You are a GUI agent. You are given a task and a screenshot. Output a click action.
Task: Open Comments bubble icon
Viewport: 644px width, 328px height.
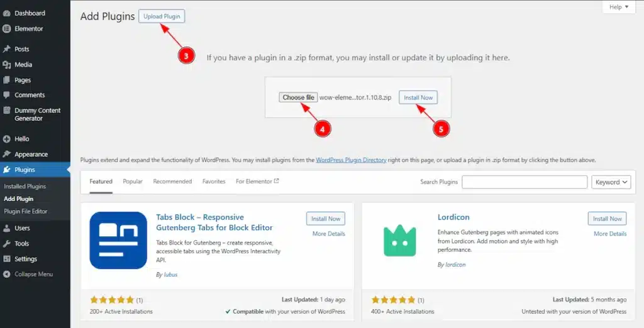tap(6, 96)
